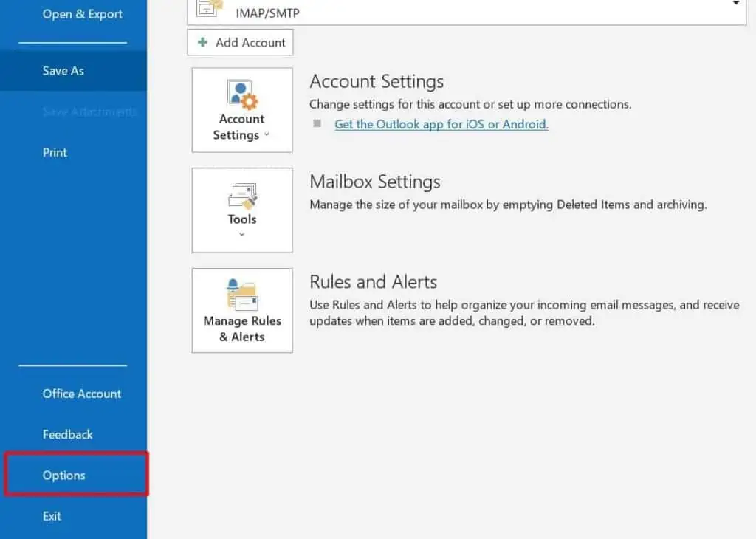This screenshot has height=539, width=756.
Task: Open the Account Settings dropdown button
Action: coord(242,110)
